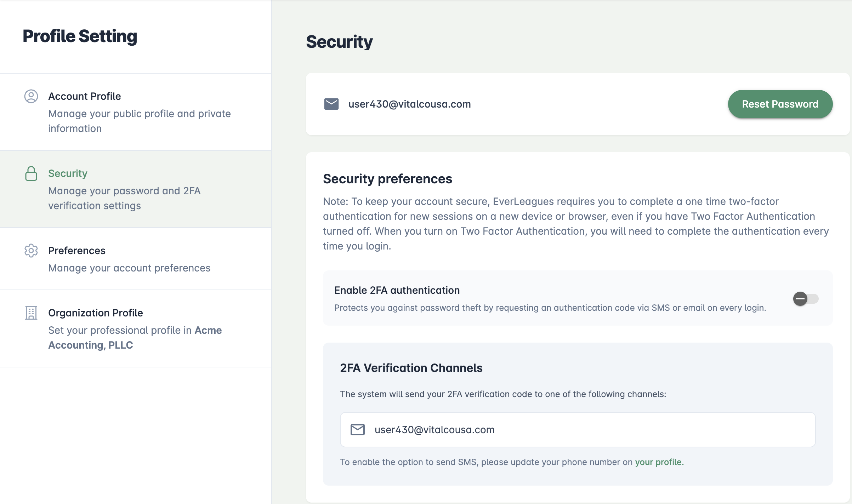Click the Preferences gear icon
The width and height of the screenshot is (852, 504).
pyautogui.click(x=31, y=251)
